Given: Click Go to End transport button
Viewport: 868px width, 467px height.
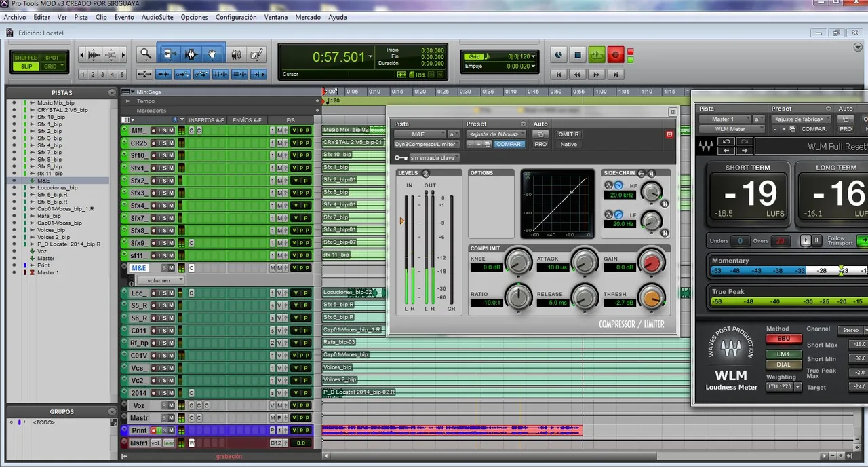Looking at the screenshot, I should pos(615,74).
